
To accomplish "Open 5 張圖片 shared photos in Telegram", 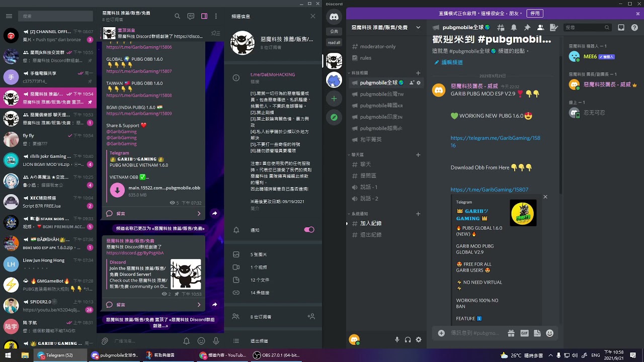I will pos(273,254).
